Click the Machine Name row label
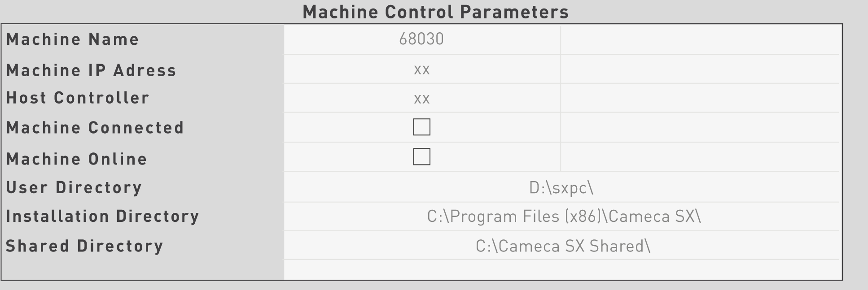The height and width of the screenshot is (290, 868). [73, 39]
